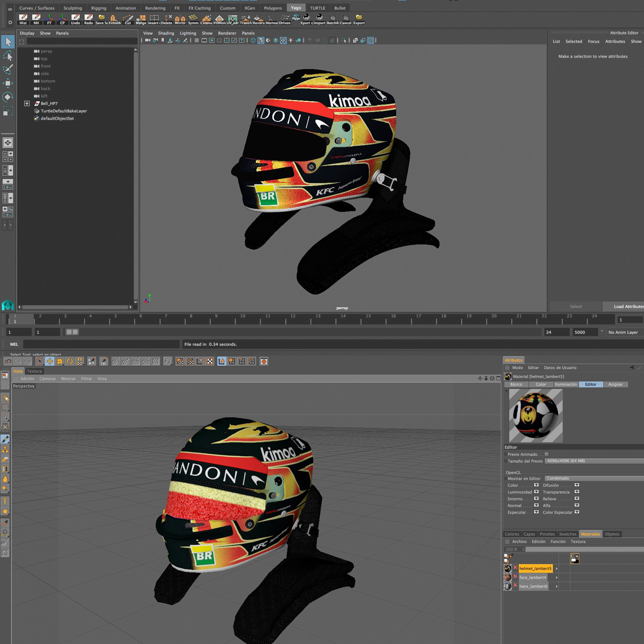Expand the face_lambert4 material arrow
Viewport: 644px width, 644px height.
(x=557, y=577)
